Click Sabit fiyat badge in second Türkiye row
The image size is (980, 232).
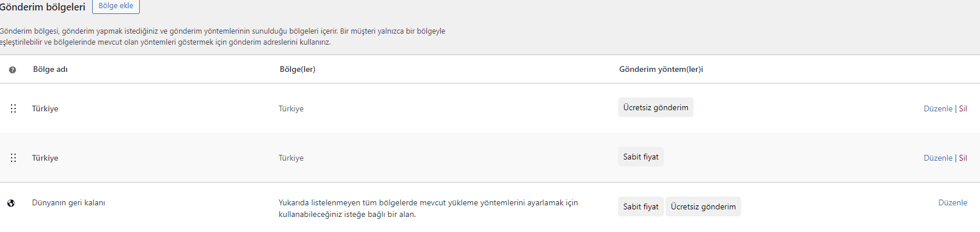(x=641, y=157)
